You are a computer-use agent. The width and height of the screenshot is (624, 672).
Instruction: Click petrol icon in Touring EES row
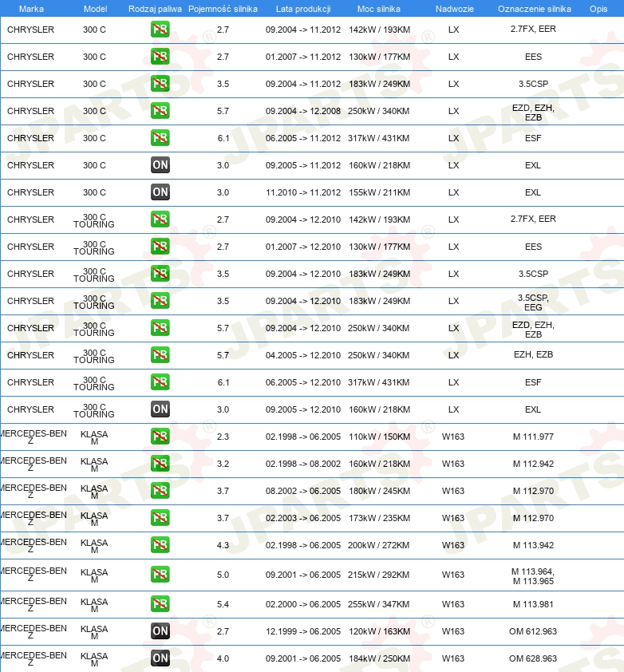(x=160, y=247)
